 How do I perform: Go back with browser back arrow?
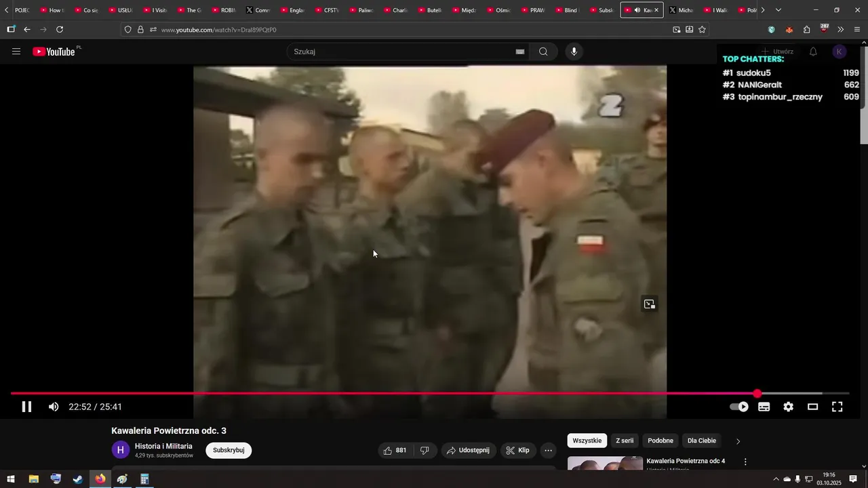[x=27, y=29]
